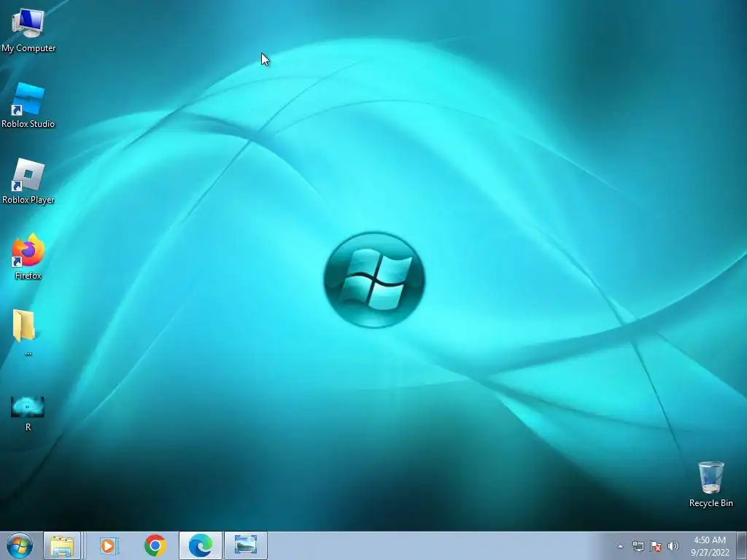Switch to Microsoft Edge on taskbar

[201, 545]
